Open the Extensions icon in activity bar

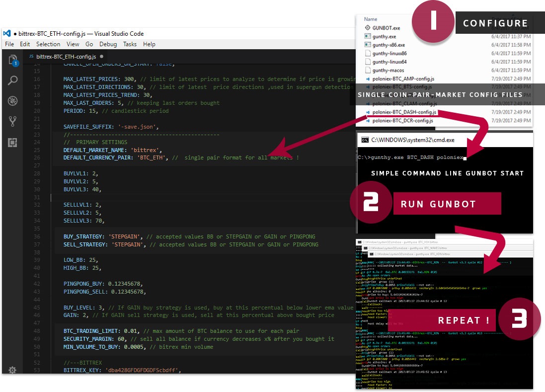pyautogui.click(x=13, y=143)
